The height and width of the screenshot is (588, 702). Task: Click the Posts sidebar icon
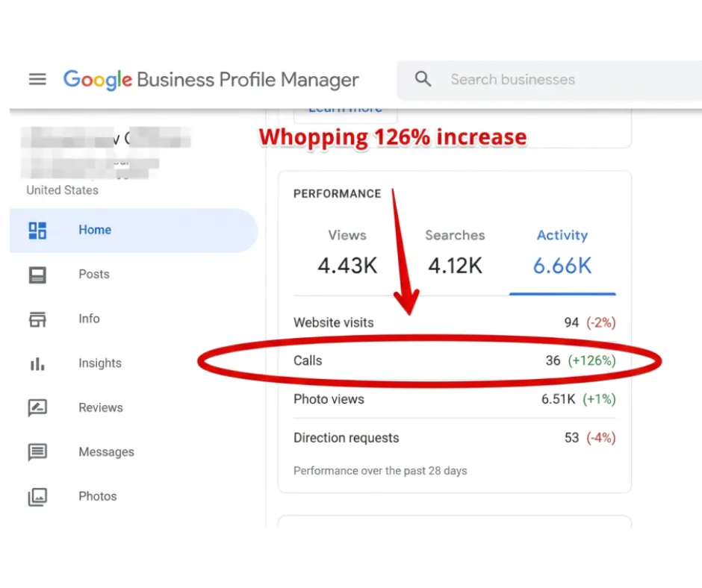pyautogui.click(x=37, y=275)
